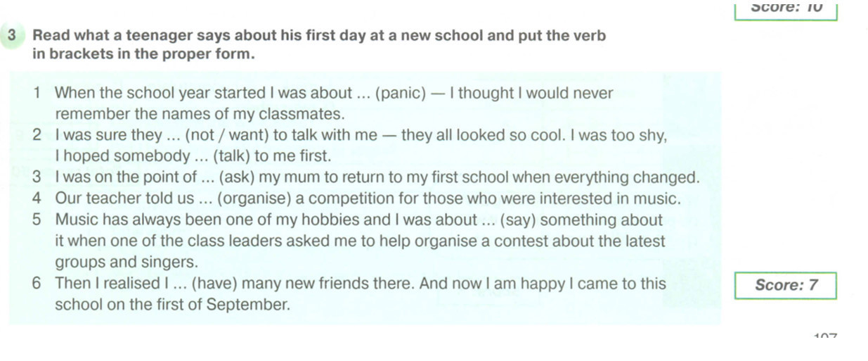The image size is (868, 361).
Task: Click the partial Score: 10 box at top
Action: tap(786, 8)
